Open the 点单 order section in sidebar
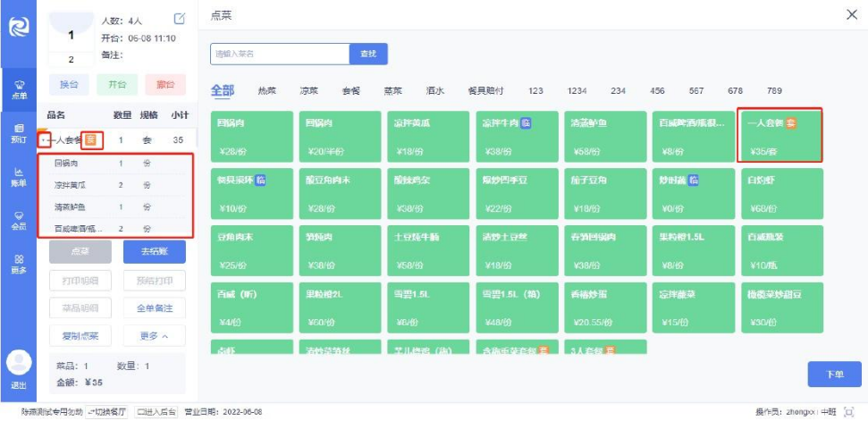The height and width of the screenshot is (421, 868). pos(18,89)
